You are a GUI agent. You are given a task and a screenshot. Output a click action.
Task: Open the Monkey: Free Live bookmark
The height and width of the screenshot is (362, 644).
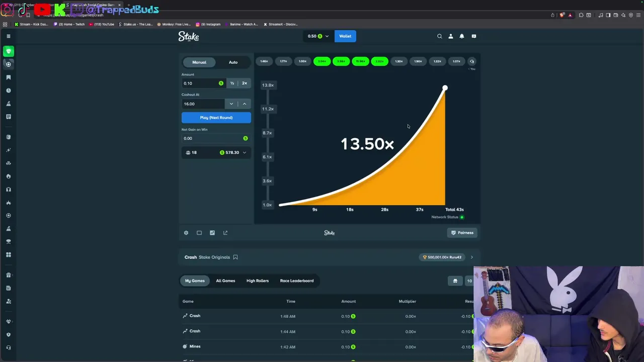tap(174, 24)
